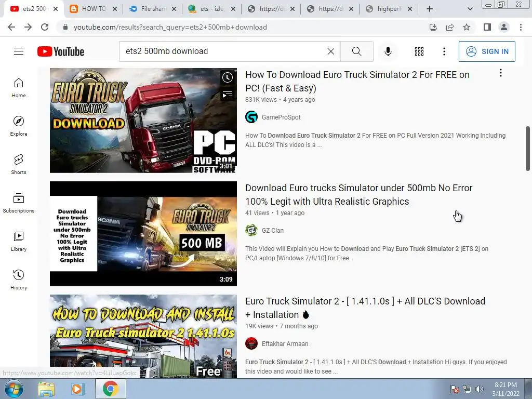Viewport: 532px width, 399px height.
Task: Open Explore in the sidebar
Action: point(19,126)
